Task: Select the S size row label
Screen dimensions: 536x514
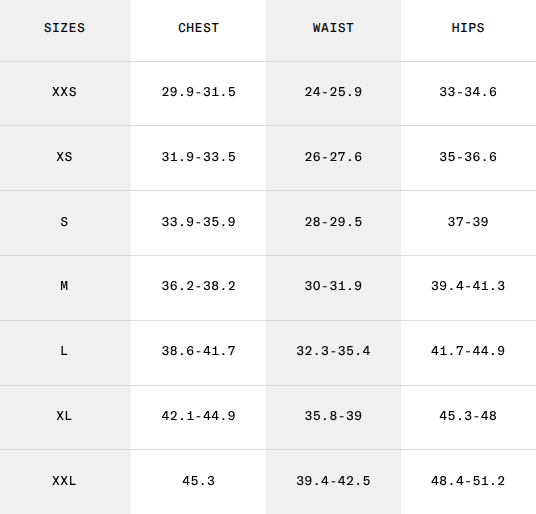Action: pos(64,221)
